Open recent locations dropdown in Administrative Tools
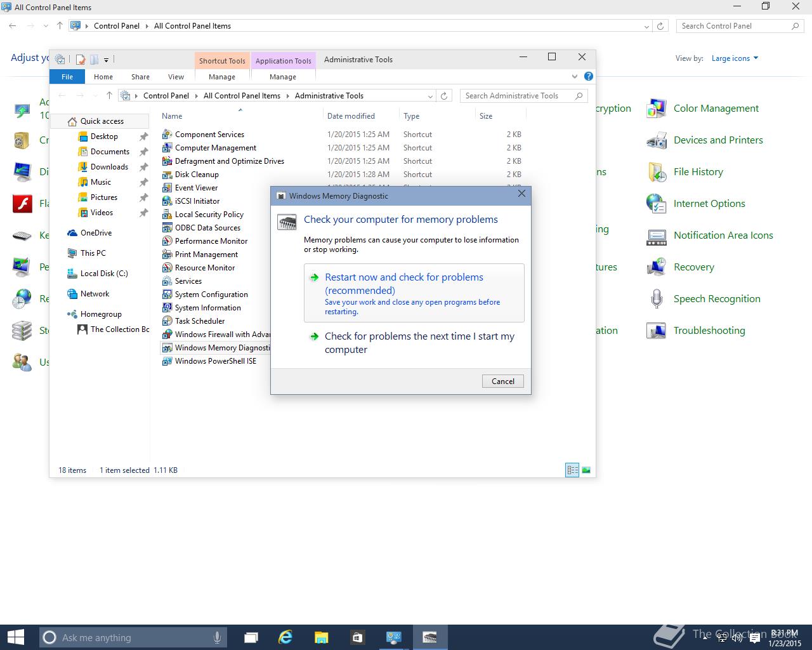812x650 pixels. 95,96
